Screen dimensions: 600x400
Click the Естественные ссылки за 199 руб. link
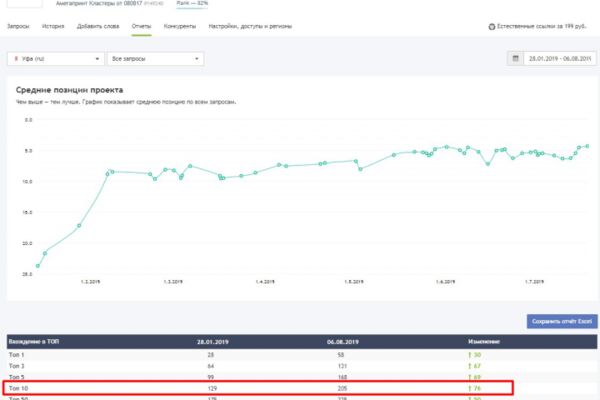tap(541, 26)
